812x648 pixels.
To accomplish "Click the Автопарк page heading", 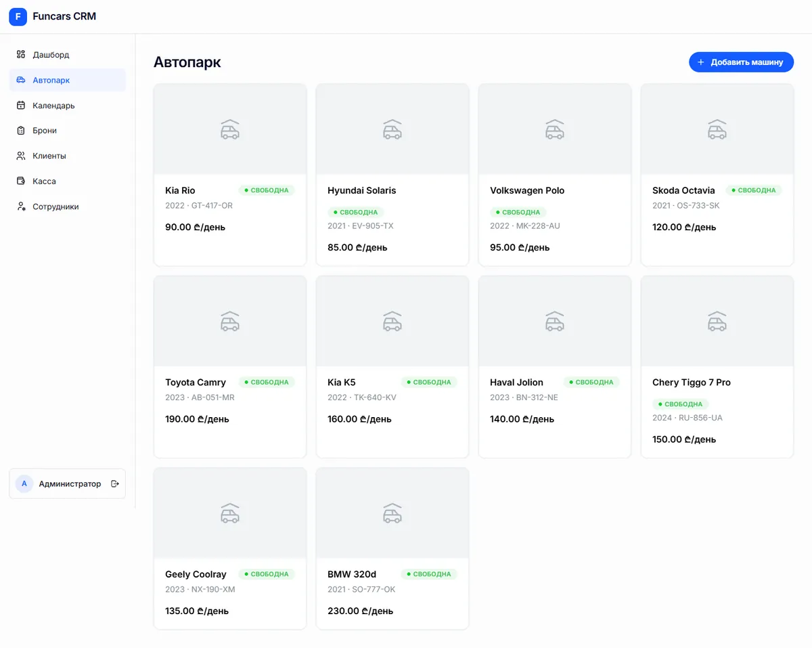I will (x=187, y=62).
